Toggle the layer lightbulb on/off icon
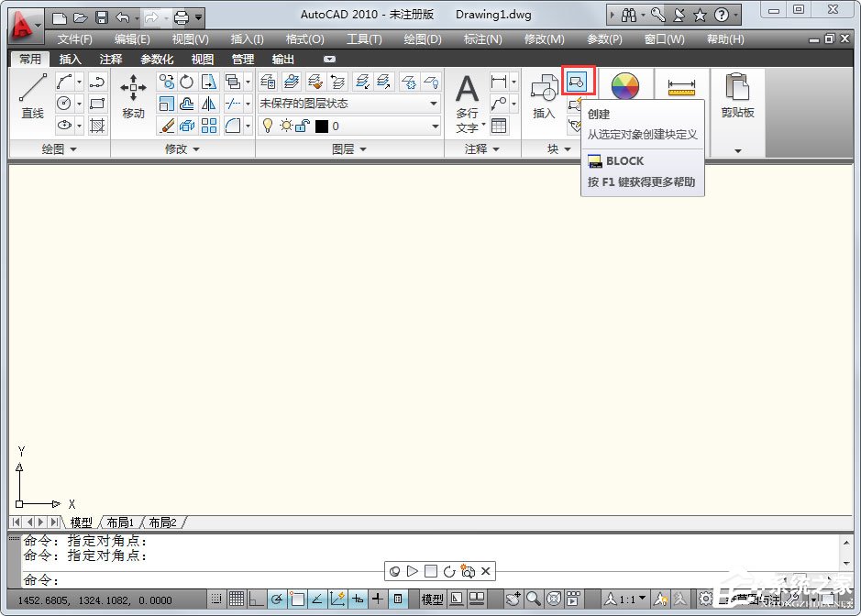The image size is (861, 616). 268,126
